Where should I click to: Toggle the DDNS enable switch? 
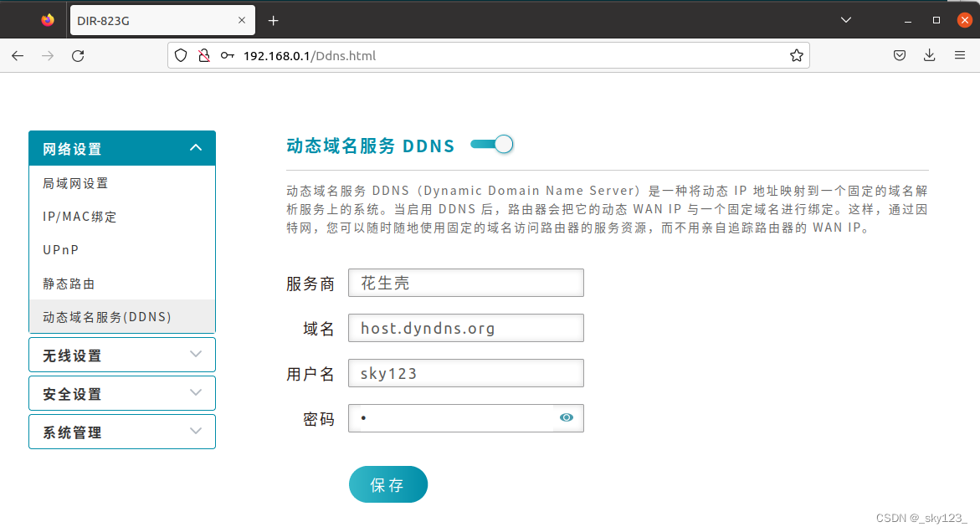pos(492,144)
